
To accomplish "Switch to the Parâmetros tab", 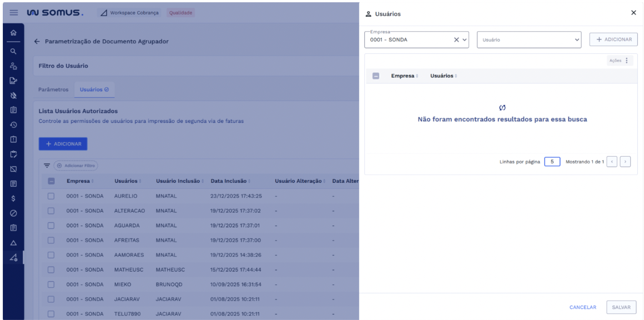I will [53, 89].
